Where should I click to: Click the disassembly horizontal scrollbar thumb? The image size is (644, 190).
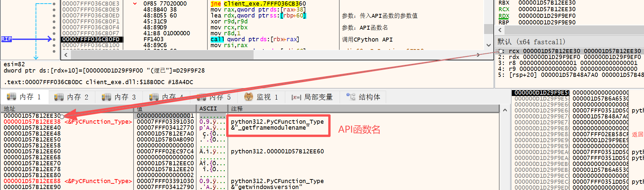(x=162, y=55)
